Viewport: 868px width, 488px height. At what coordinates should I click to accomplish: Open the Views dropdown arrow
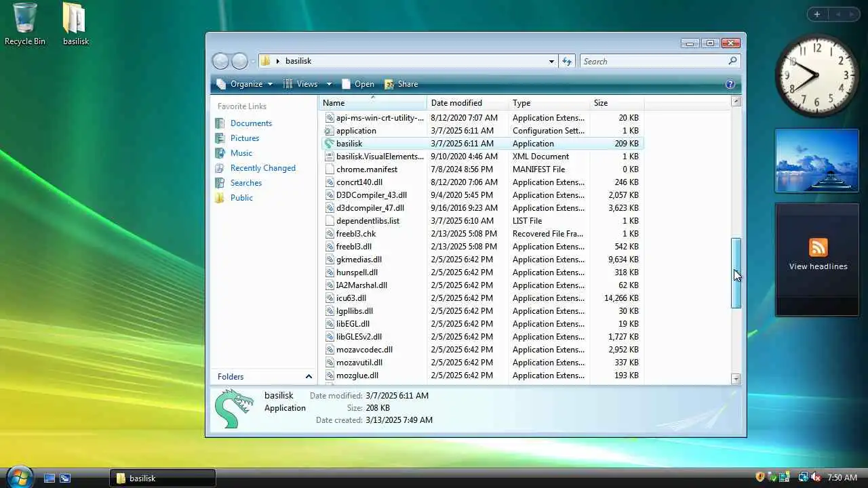click(329, 84)
